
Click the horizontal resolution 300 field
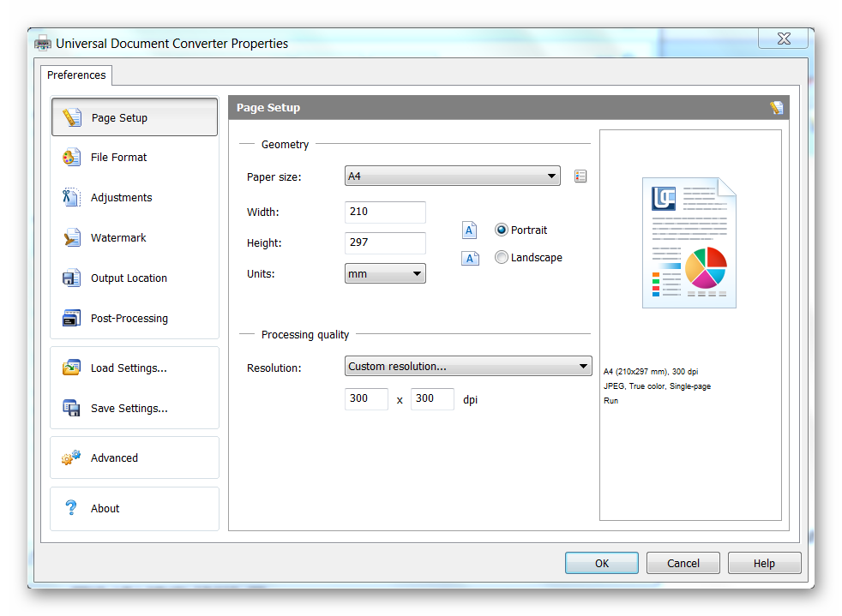(366, 398)
